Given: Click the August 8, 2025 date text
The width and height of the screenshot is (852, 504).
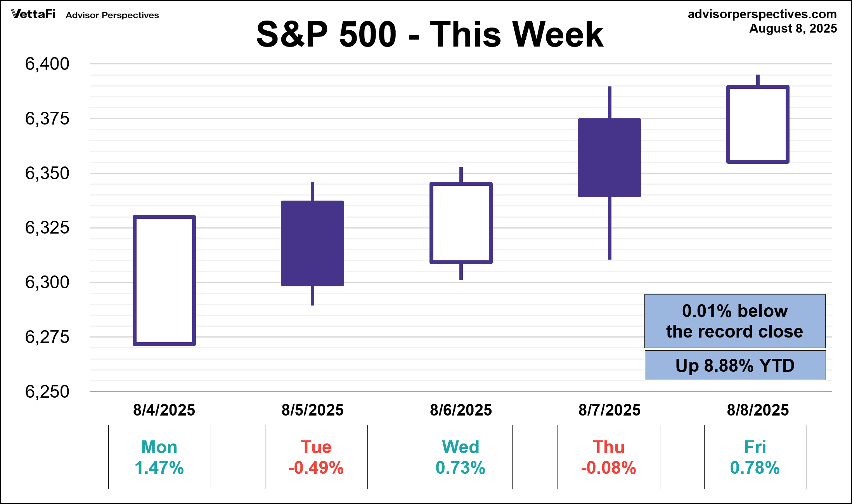Looking at the screenshot, I should [x=793, y=29].
